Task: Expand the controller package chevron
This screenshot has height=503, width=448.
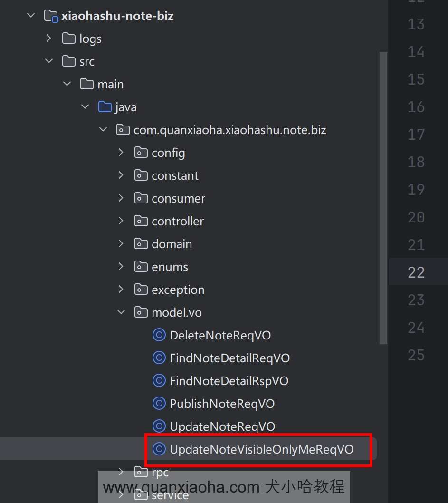Action: [x=121, y=221]
